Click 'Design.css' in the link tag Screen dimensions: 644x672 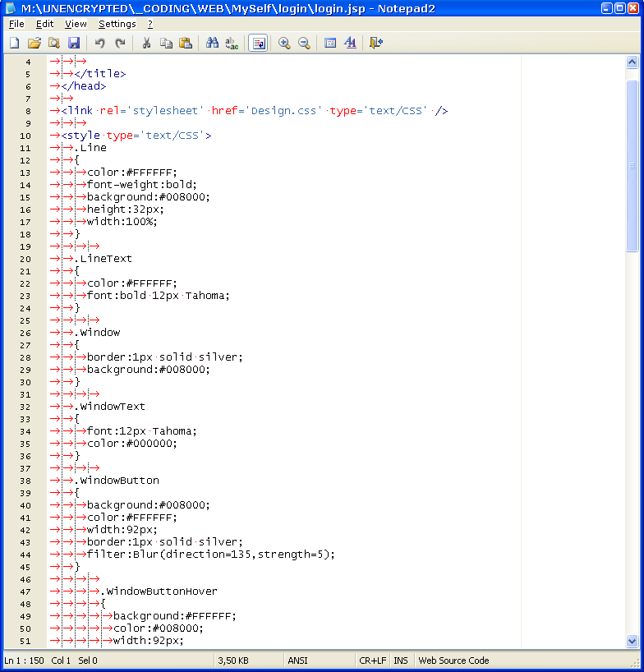pyautogui.click(x=283, y=111)
